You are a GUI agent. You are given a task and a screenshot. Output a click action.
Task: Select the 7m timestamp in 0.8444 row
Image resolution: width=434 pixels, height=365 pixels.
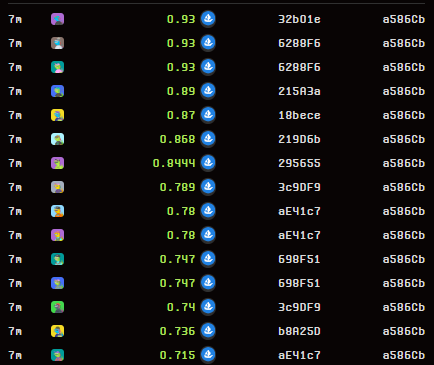(15, 163)
